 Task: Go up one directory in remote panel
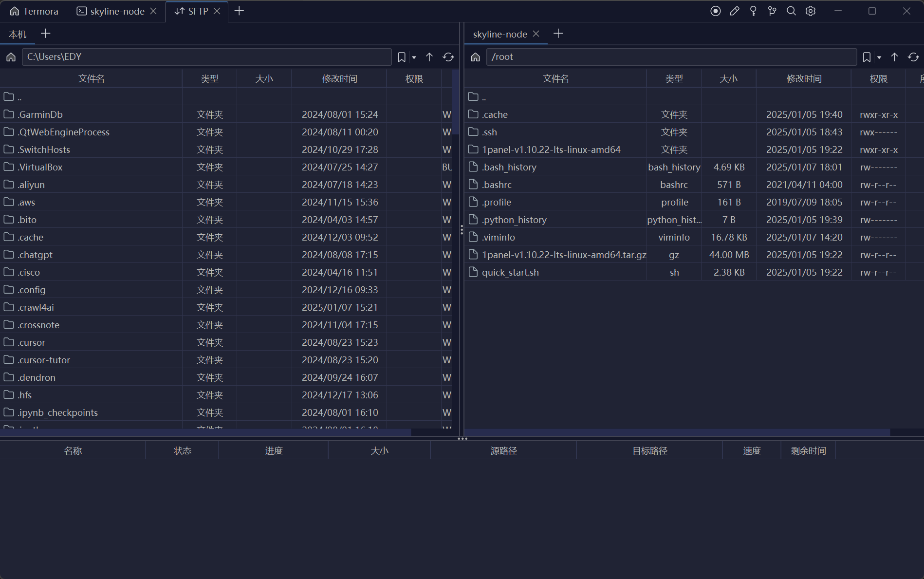[x=894, y=57]
